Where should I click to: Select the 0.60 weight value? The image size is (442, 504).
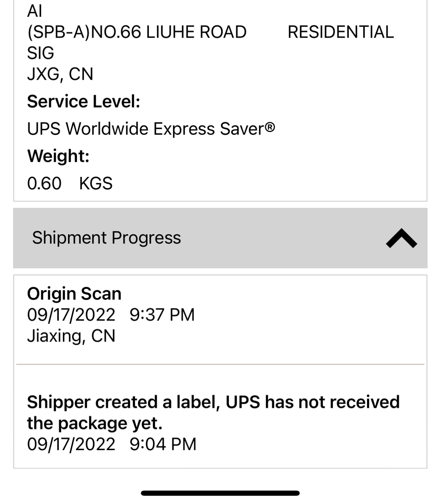coord(44,183)
